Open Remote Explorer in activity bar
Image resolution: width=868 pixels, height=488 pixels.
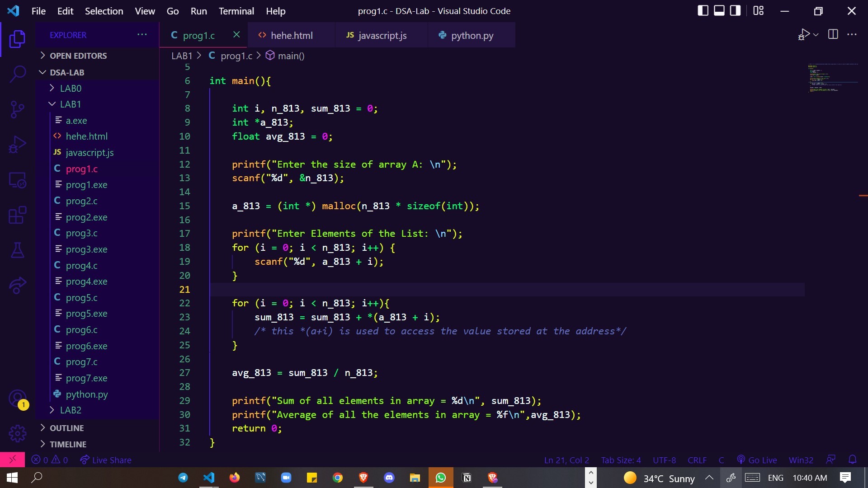(x=17, y=180)
